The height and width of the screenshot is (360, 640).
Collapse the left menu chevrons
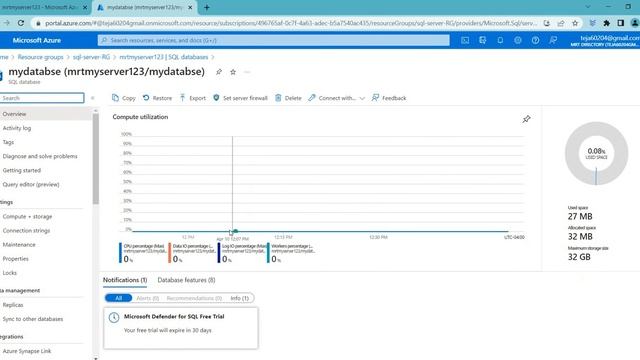pos(93,98)
